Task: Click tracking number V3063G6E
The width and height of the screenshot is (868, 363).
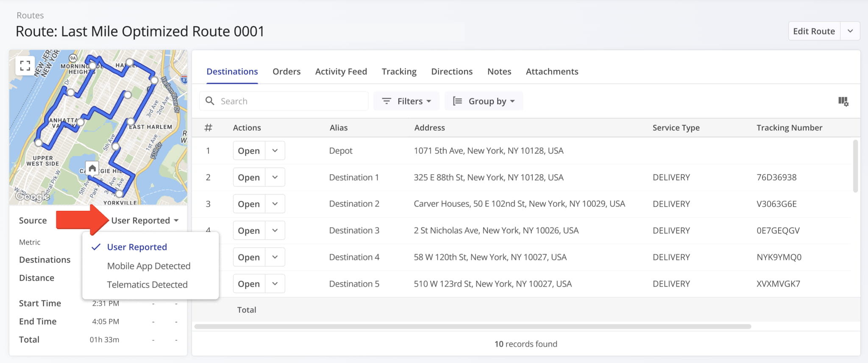Action: pyautogui.click(x=776, y=204)
